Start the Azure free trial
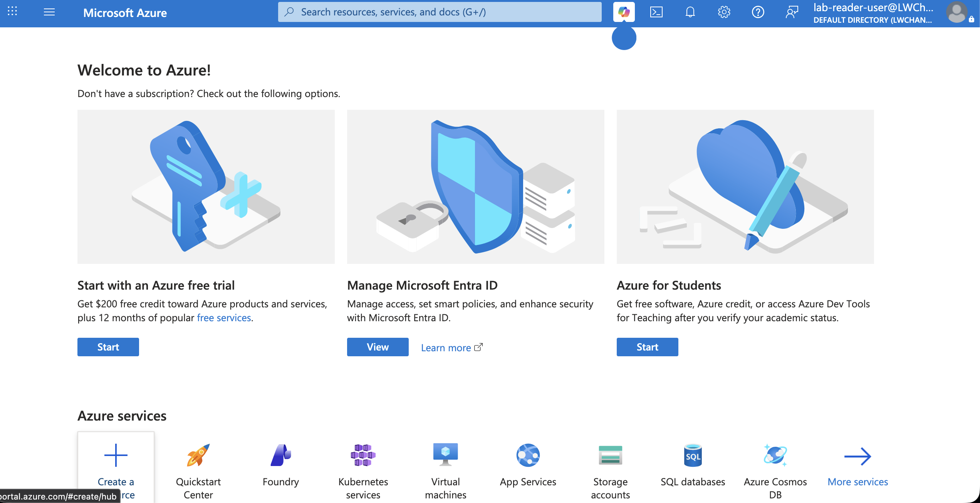This screenshot has width=980, height=503. [x=108, y=347]
